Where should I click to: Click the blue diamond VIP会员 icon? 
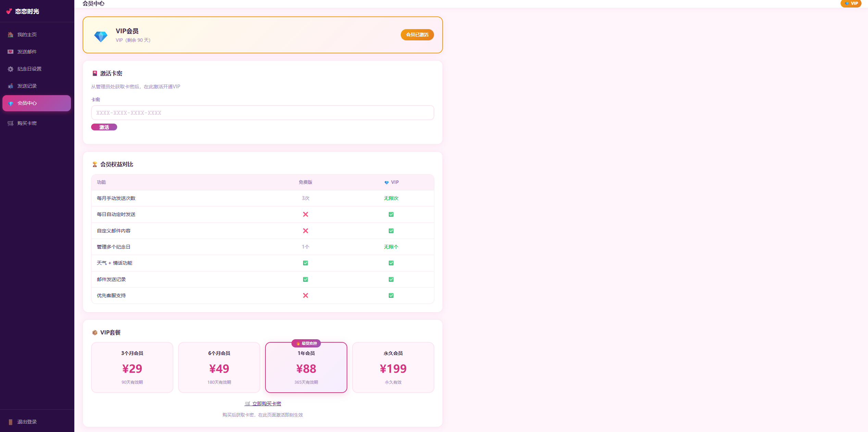(101, 36)
